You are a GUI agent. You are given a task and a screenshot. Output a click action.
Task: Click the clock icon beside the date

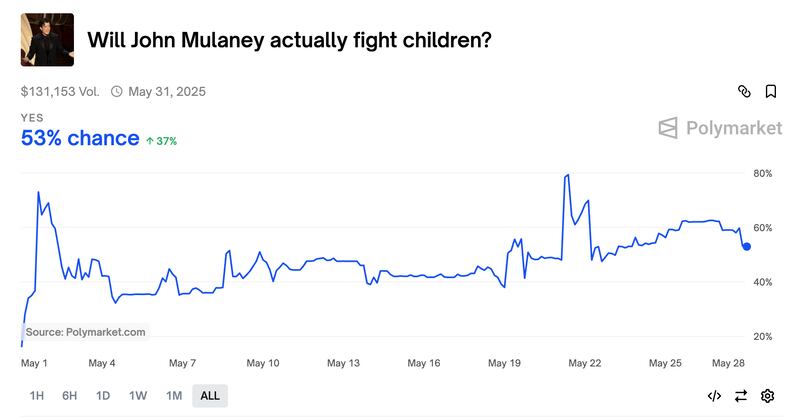116,91
